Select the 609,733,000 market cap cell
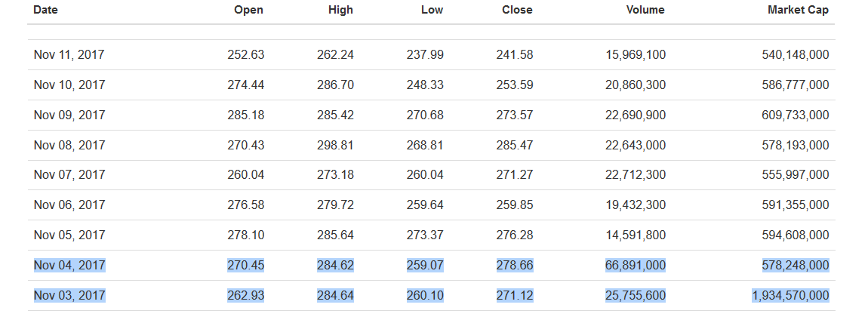 pyautogui.click(x=796, y=115)
